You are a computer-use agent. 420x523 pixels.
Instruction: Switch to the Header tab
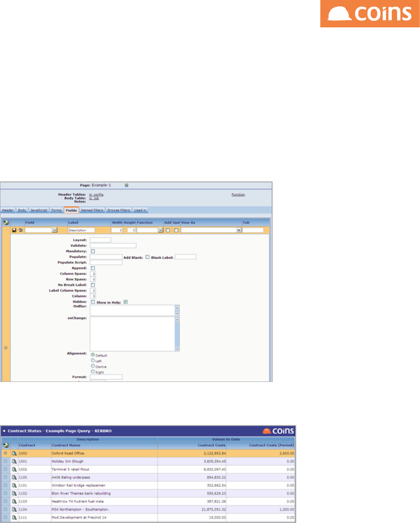click(x=8, y=210)
